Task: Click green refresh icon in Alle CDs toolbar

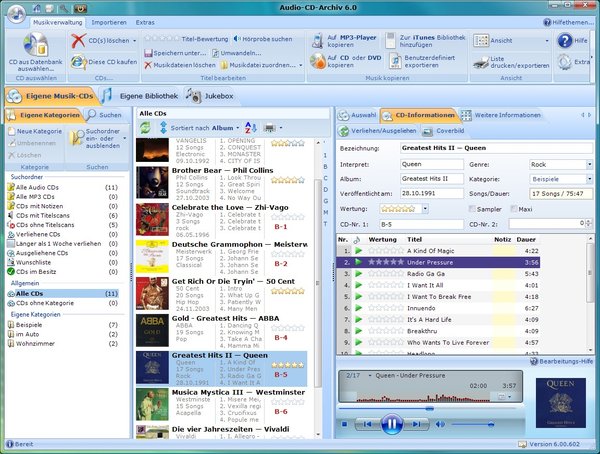Action: [145, 127]
